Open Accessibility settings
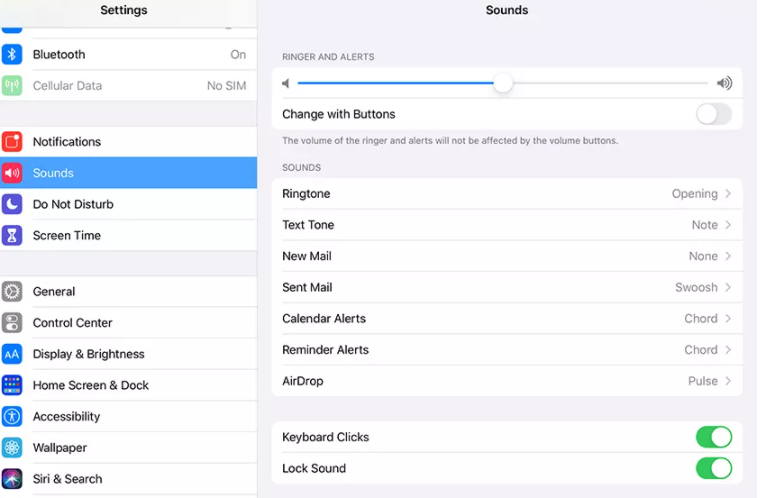 pyautogui.click(x=128, y=416)
